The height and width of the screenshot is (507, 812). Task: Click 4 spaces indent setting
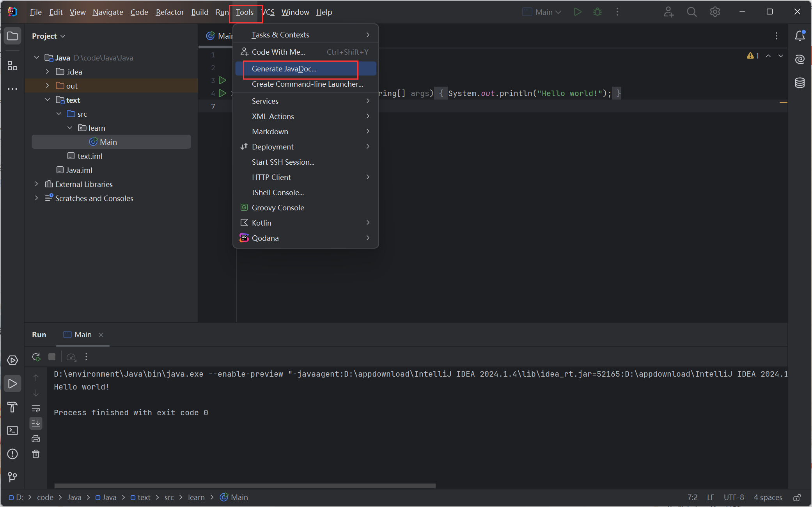[x=768, y=498]
